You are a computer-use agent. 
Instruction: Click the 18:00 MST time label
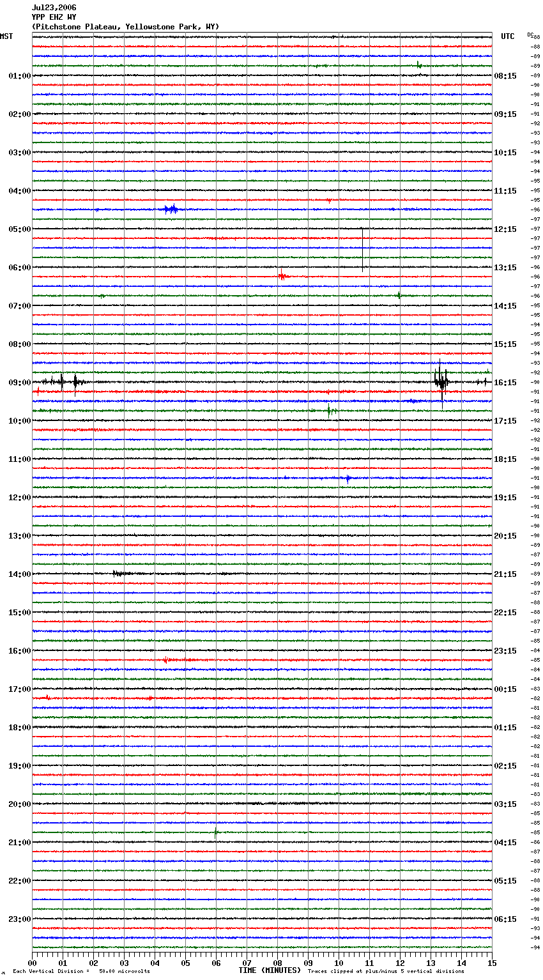(20, 728)
